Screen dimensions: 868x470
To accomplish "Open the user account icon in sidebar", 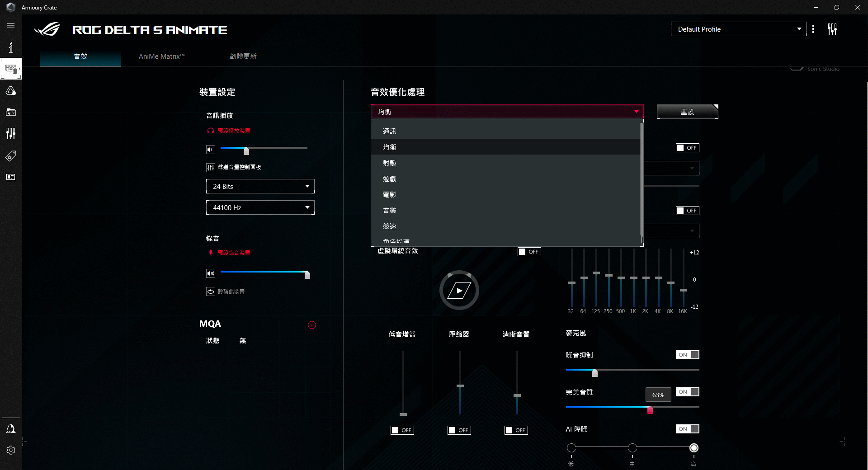I will (x=11, y=428).
